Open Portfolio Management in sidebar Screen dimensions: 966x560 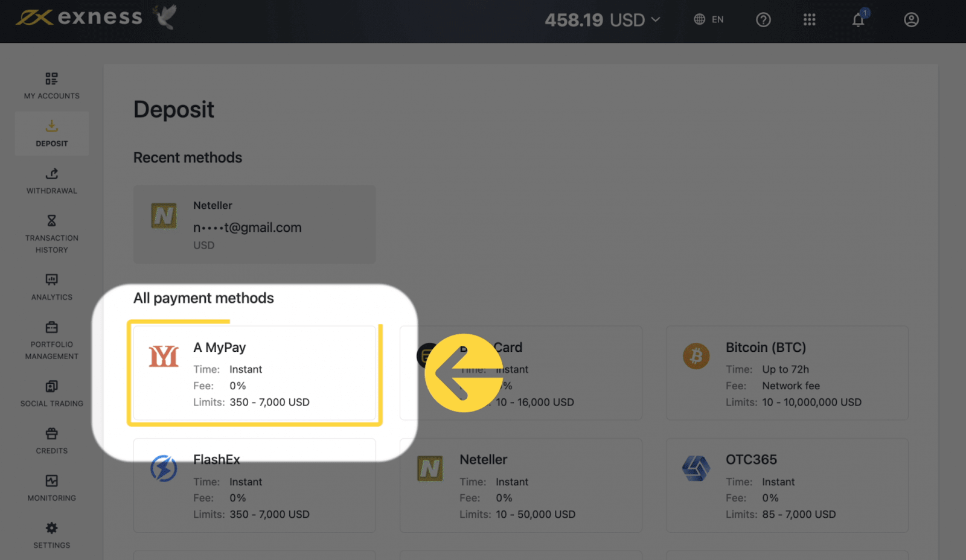[52, 340]
